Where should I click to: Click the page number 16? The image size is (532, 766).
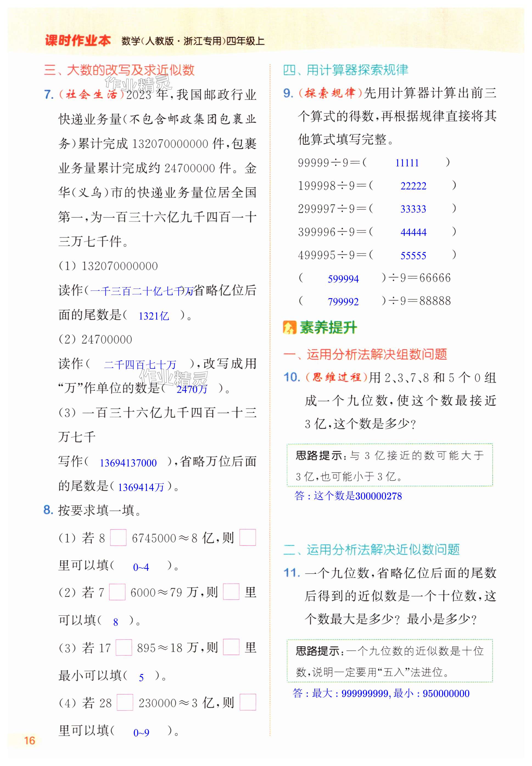pos(29,740)
